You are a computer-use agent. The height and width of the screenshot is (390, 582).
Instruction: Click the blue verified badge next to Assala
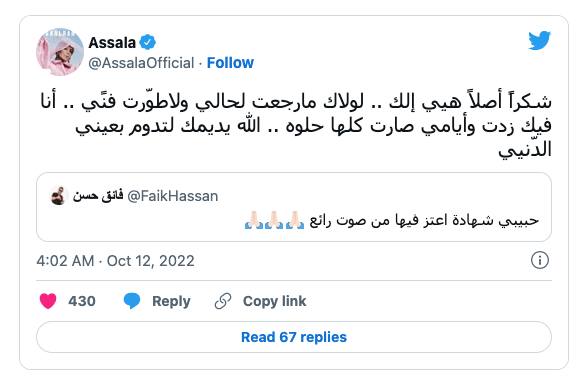pyautogui.click(x=147, y=42)
